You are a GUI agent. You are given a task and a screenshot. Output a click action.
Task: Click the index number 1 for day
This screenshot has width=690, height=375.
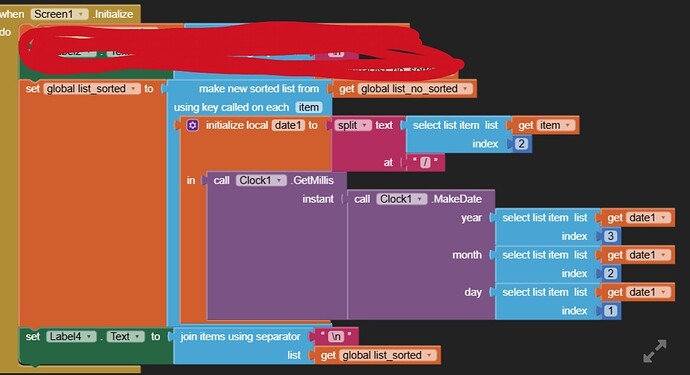(610, 311)
